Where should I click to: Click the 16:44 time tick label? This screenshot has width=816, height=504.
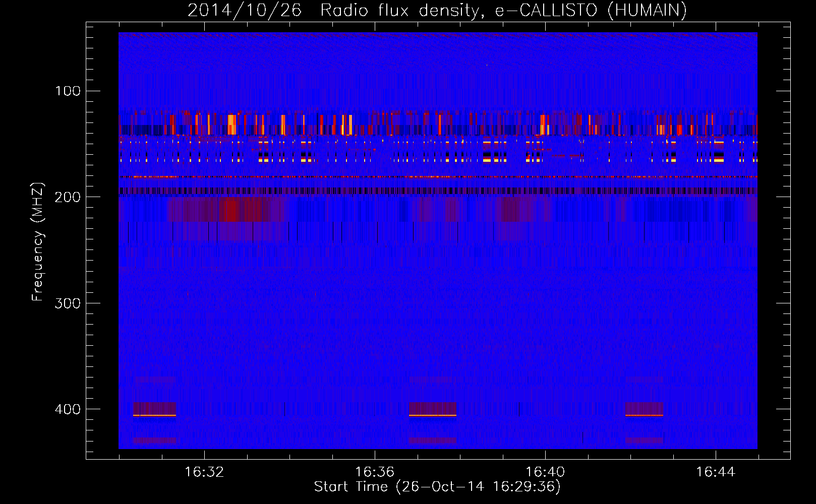716,472
